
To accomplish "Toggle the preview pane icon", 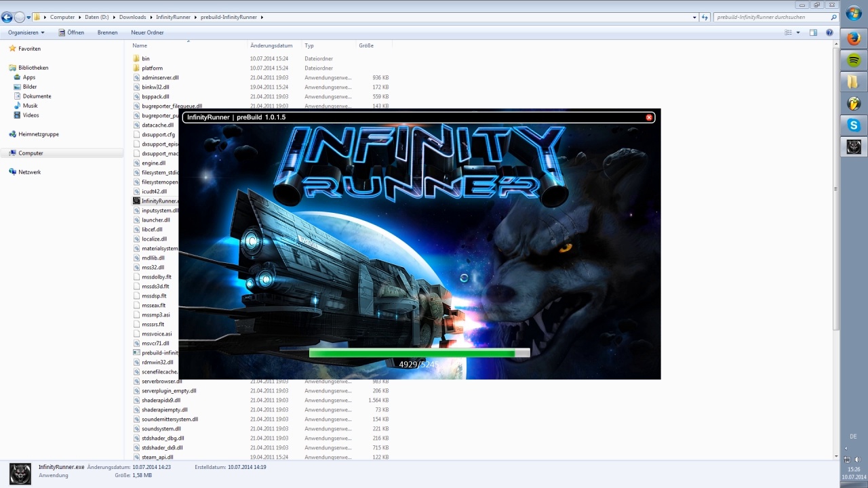I will [813, 33].
